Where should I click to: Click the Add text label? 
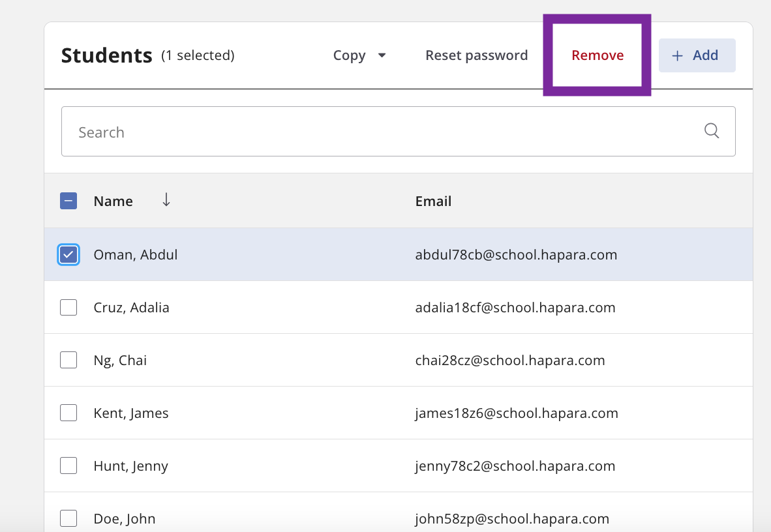coord(705,55)
